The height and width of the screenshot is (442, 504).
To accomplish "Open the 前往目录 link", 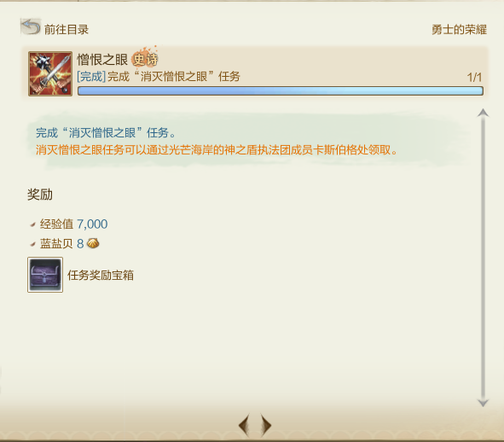I will click(x=67, y=30).
